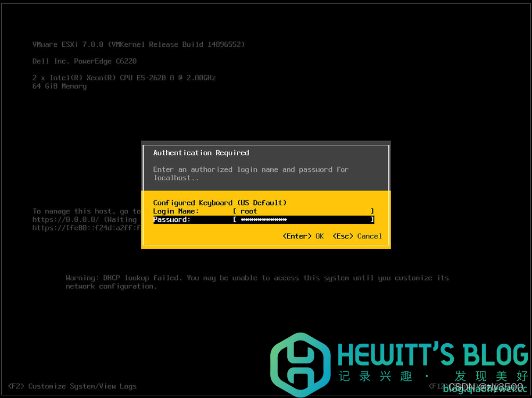The image size is (532, 398).
Task: Focus the Password input field
Action: point(304,220)
